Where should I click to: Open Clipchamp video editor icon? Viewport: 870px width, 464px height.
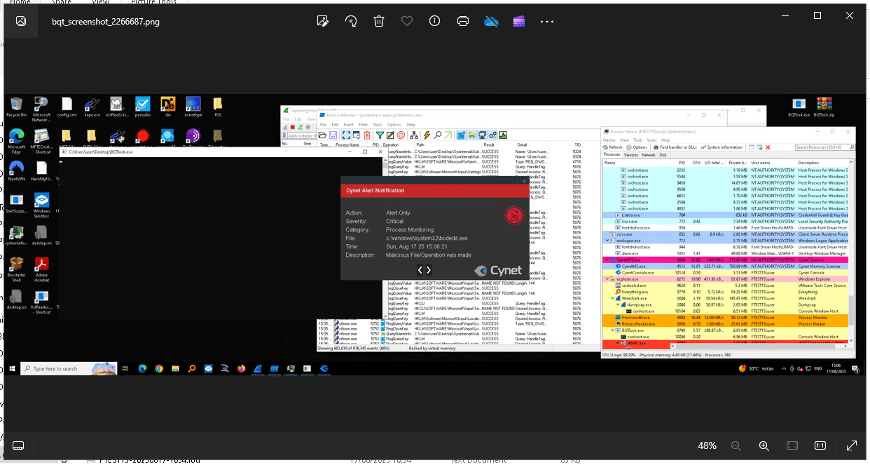coord(517,20)
